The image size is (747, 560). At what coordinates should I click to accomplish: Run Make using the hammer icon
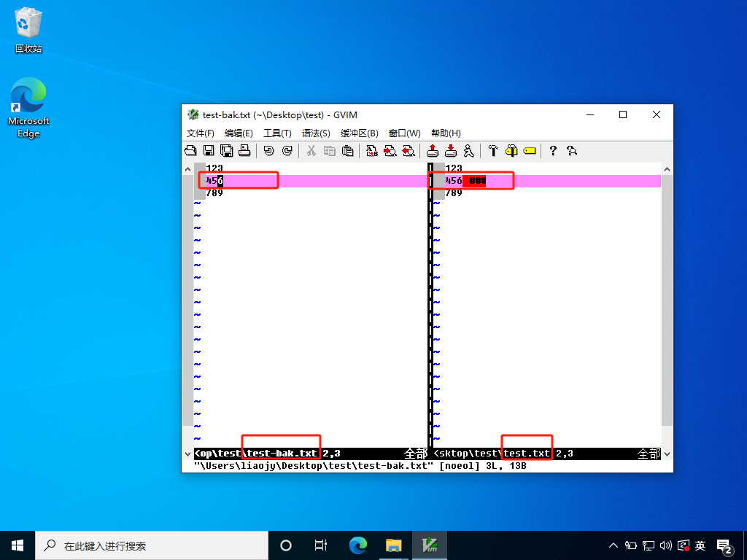tap(493, 151)
